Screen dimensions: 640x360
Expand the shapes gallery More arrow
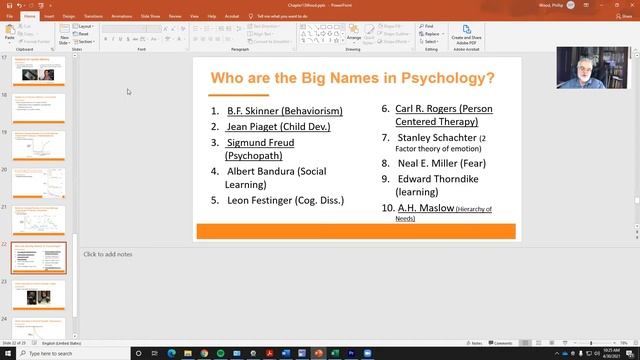click(342, 41)
